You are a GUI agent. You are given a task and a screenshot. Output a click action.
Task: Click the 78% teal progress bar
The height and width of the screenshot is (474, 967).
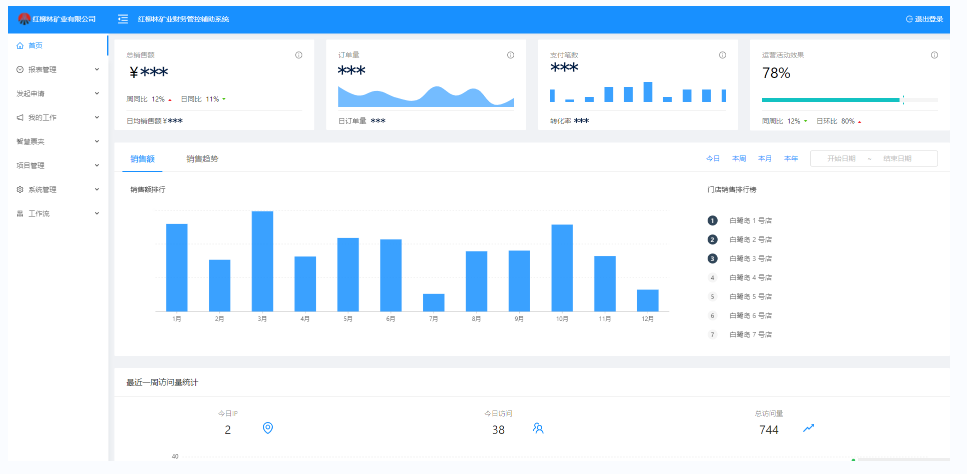[831, 99]
